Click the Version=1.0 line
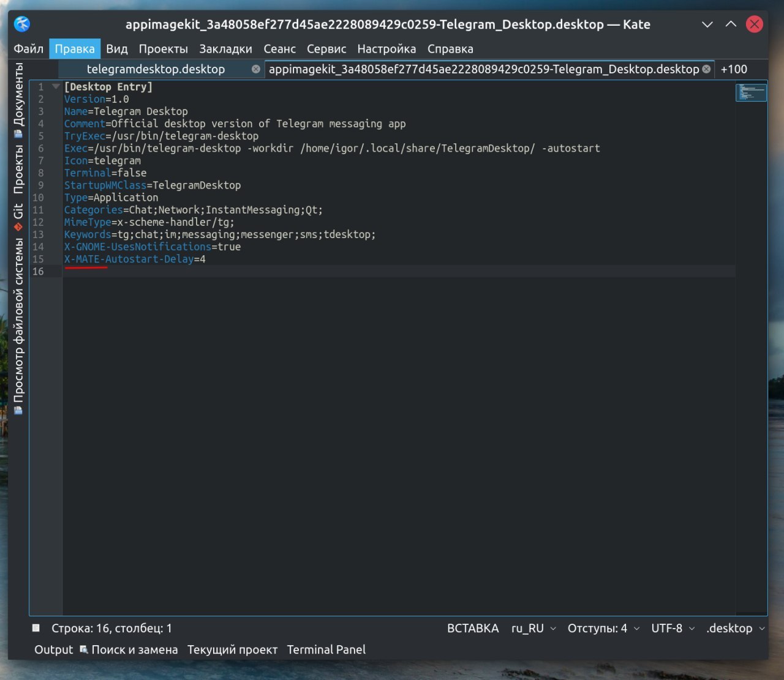784x680 pixels. point(96,99)
